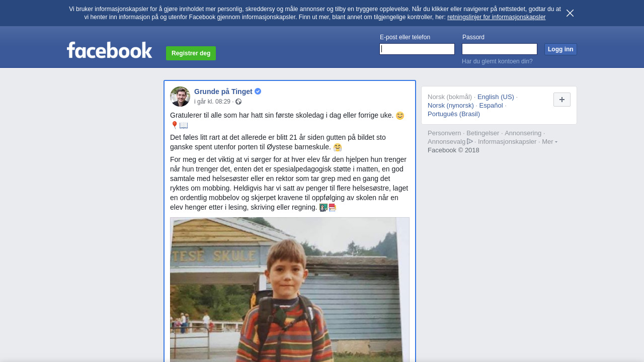Image resolution: width=644 pixels, height=362 pixels.
Task: Click the Registrer deg button
Action: (x=191, y=53)
